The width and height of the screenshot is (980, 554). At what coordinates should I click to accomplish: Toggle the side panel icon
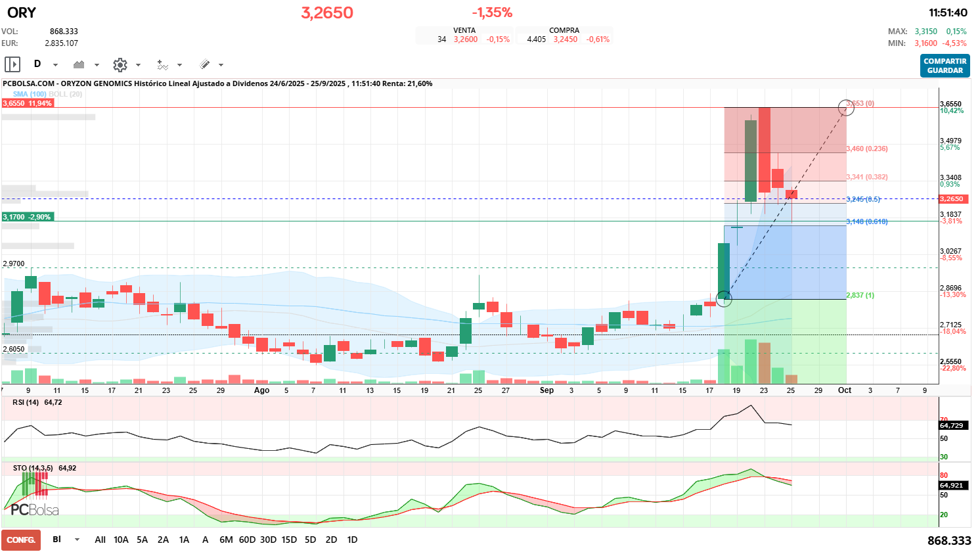click(x=12, y=64)
